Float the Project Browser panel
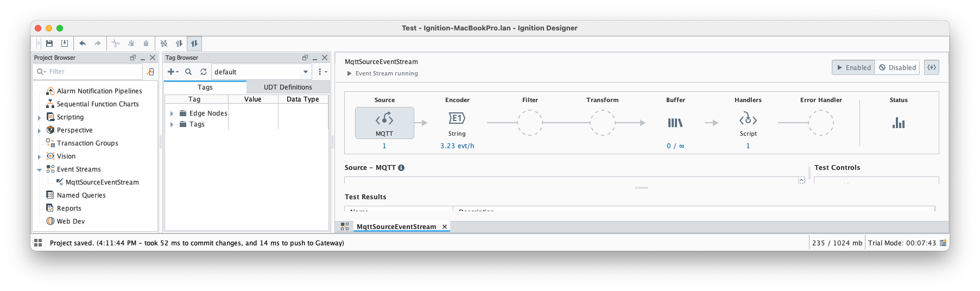 pos(133,58)
